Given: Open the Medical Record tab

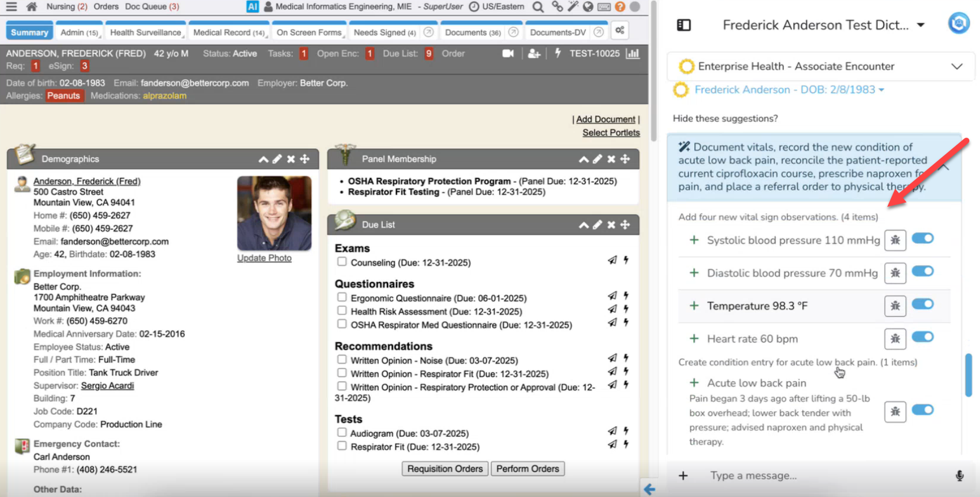Looking at the screenshot, I should click(229, 33).
